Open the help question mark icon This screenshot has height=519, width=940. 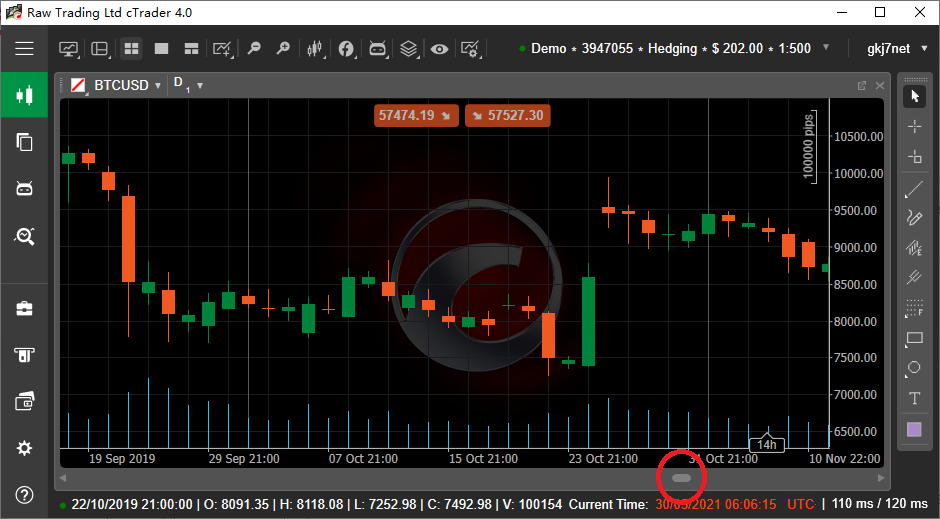(x=24, y=495)
